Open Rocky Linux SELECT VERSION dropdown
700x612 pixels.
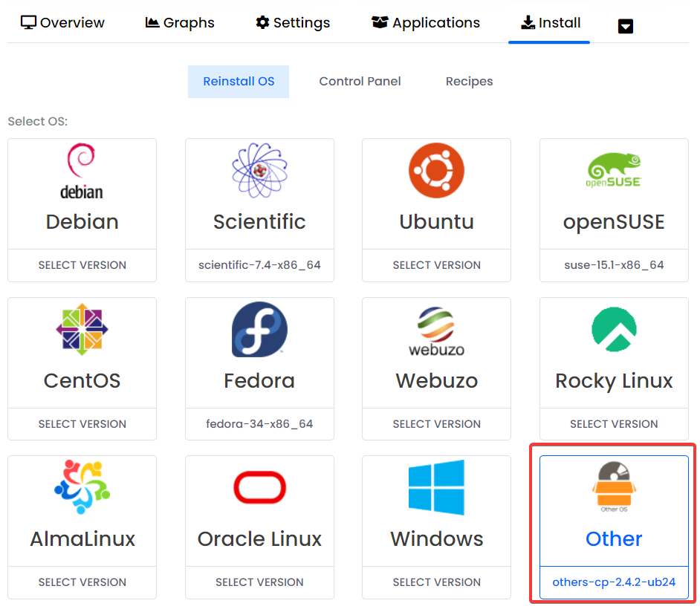pyautogui.click(x=614, y=424)
